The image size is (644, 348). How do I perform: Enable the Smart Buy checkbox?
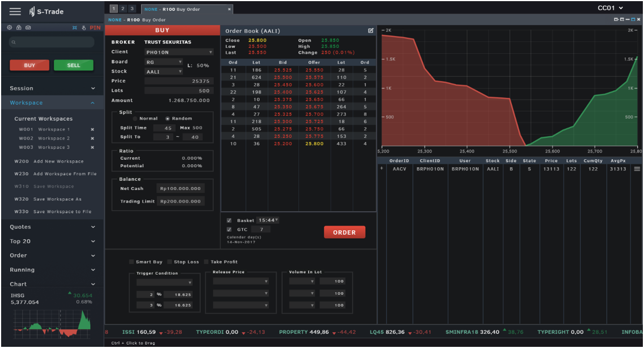[132, 262]
